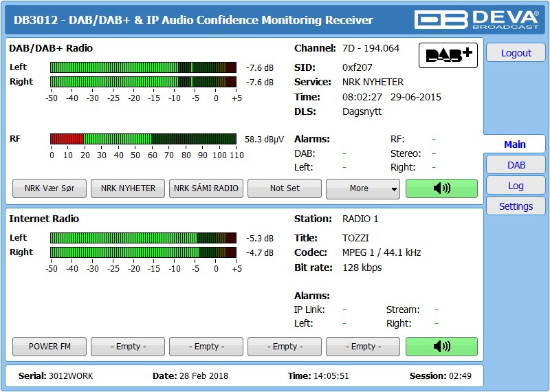Click the status bar Time 14:05:51
The image size is (550, 392).
[x=318, y=376]
